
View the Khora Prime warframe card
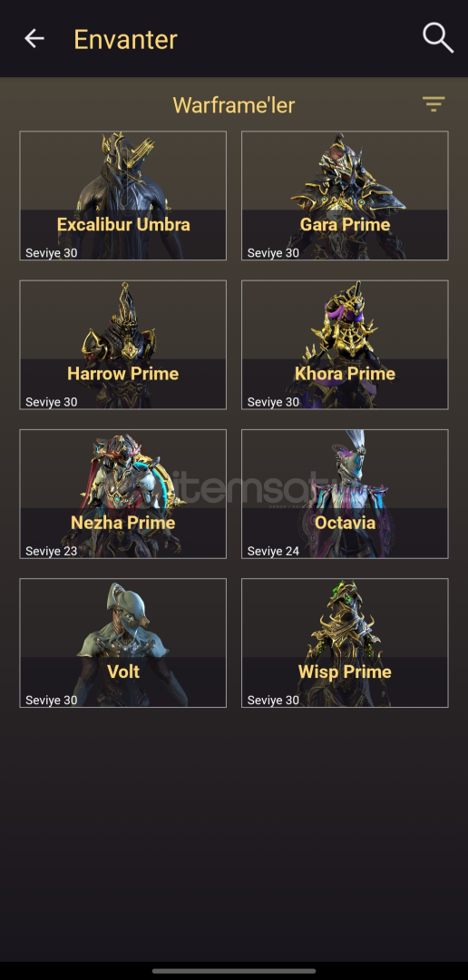click(345, 345)
